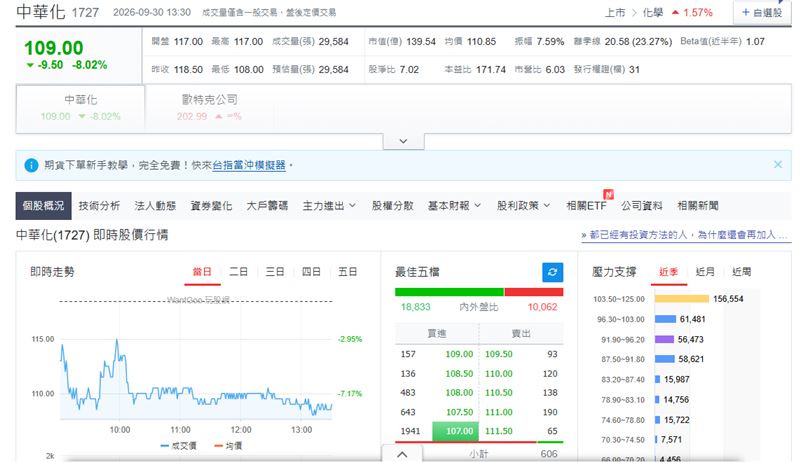Collapse the bottom panel with up chevron
Screen dimensions: 800x462
point(402,454)
